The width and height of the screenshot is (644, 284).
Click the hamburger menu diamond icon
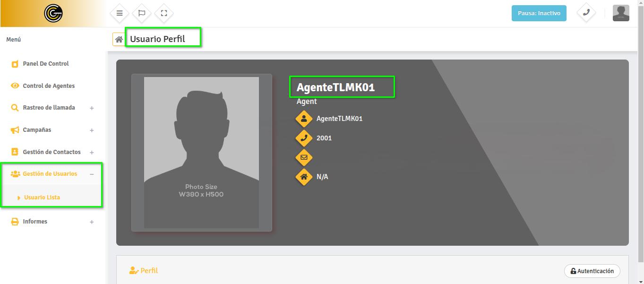point(120,13)
